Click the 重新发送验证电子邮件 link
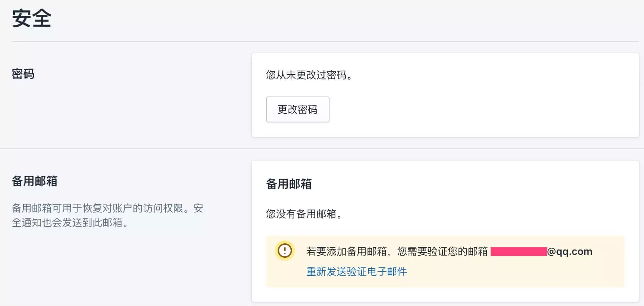Screen dimensions: 644x306 [x=356, y=271]
